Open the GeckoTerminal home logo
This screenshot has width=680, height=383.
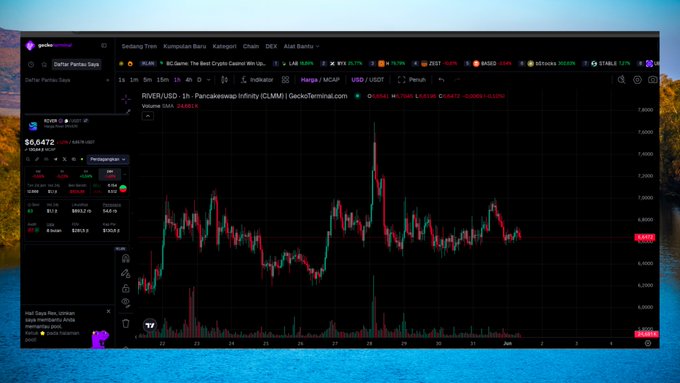(48, 45)
